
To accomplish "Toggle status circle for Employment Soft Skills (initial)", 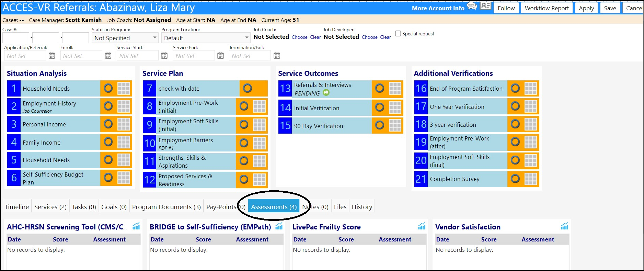I will click(x=244, y=124).
